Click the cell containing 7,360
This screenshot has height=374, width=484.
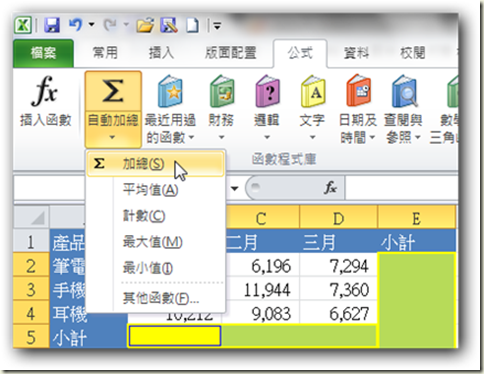pyautogui.click(x=339, y=289)
